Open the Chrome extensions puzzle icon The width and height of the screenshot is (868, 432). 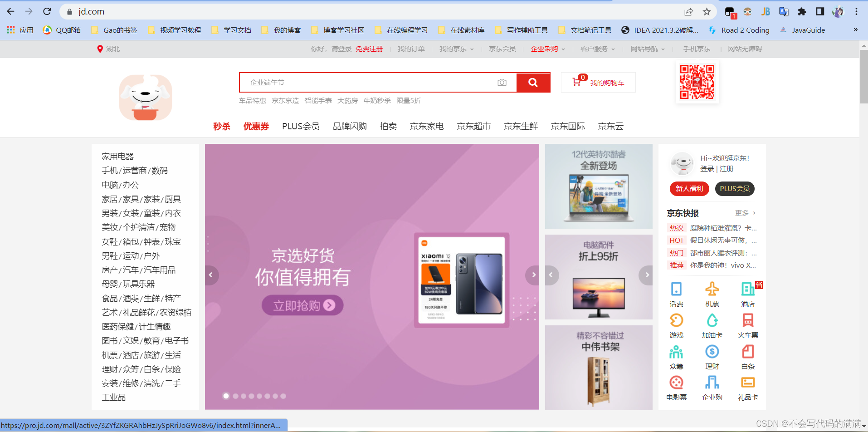coord(802,12)
